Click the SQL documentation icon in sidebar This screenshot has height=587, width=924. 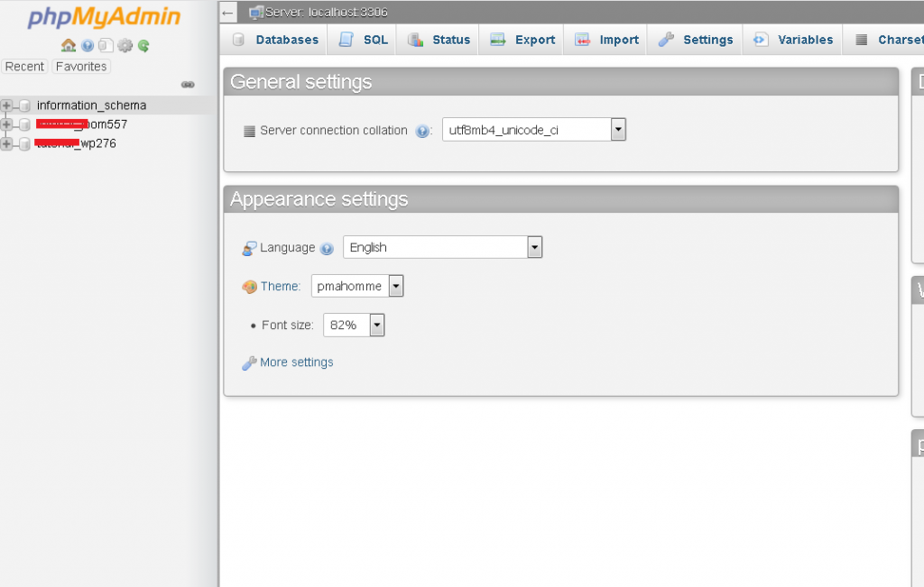click(106, 45)
